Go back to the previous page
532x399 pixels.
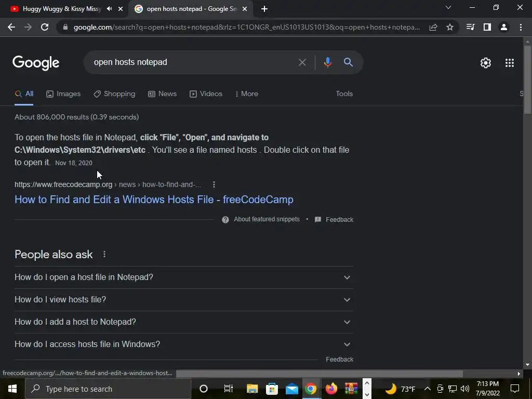(x=11, y=27)
